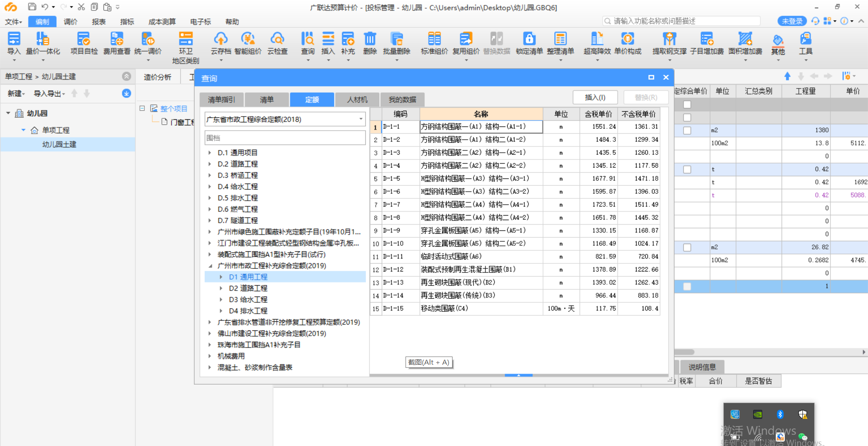Image resolution: width=868 pixels, height=446 pixels.
Task: Open 环卫地区类别 settings
Action: (x=185, y=47)
